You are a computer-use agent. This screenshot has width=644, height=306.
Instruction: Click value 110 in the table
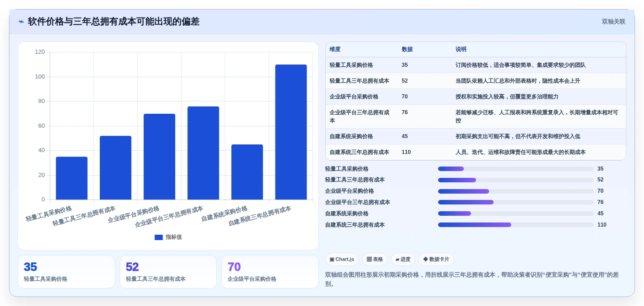click(406, 152)
